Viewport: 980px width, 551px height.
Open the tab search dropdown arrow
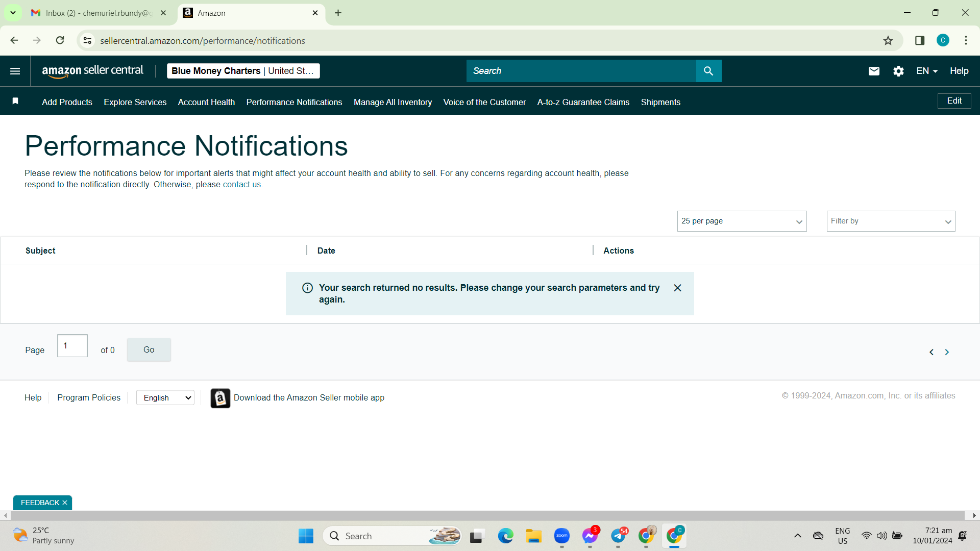tap(13, 13)
